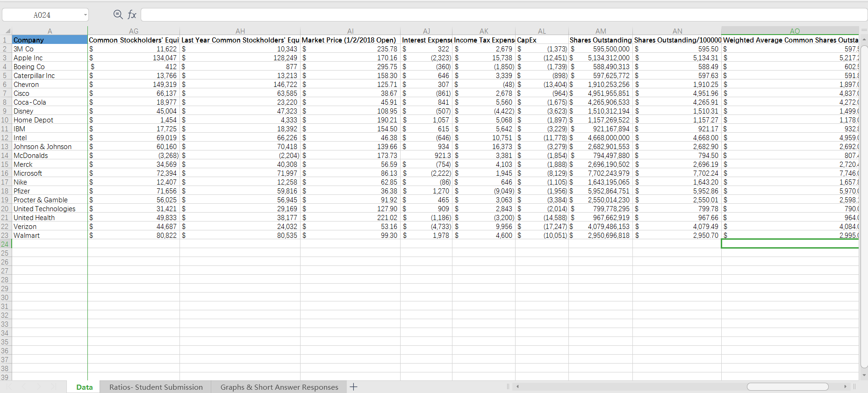Select row 24 header
The height and width of the screenshot is (393, 868).
(x=5, y=244)
